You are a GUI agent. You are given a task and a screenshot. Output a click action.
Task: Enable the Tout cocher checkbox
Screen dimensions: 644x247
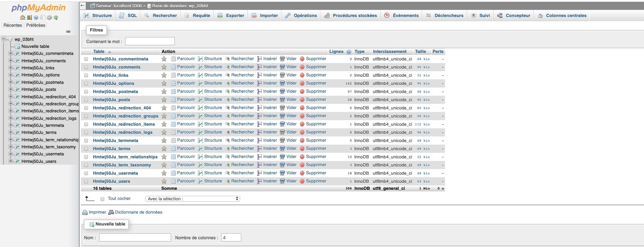(102, 199)
